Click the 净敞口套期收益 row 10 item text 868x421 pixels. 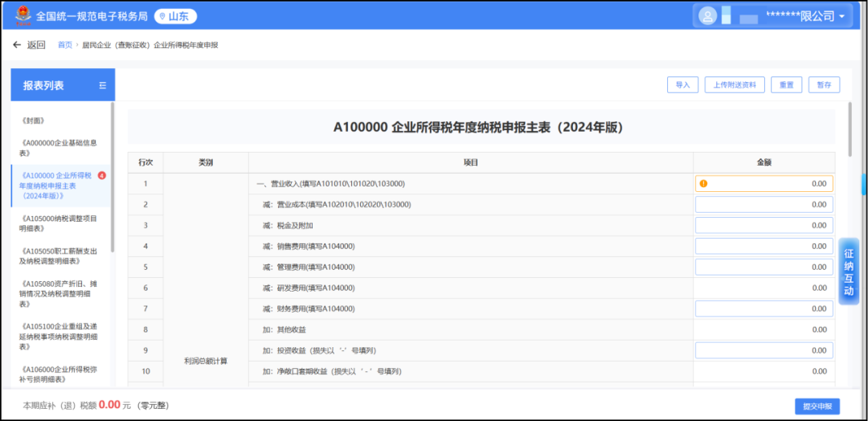332,371
